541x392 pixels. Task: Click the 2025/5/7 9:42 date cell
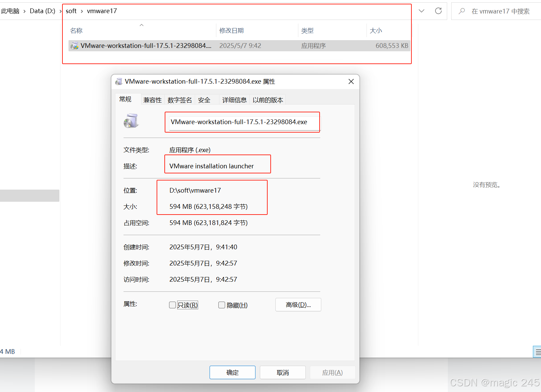[240, 46]
